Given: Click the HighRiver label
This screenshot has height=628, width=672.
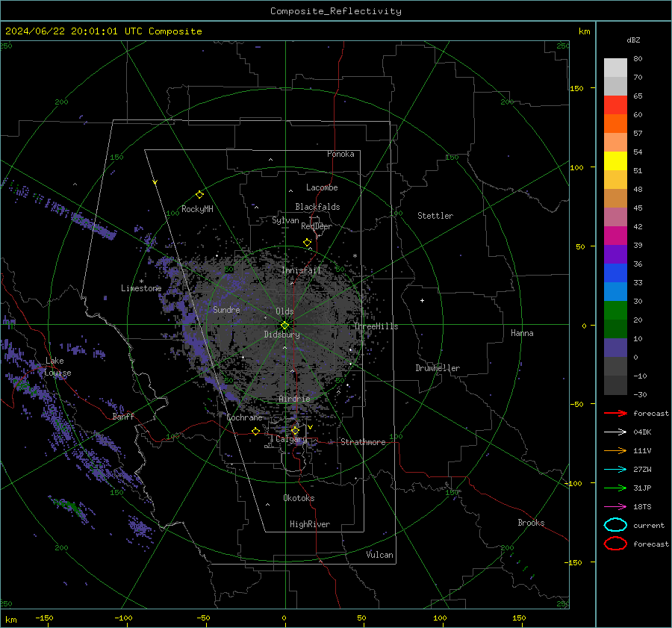Looking at the screenshot, I should 310,524.
